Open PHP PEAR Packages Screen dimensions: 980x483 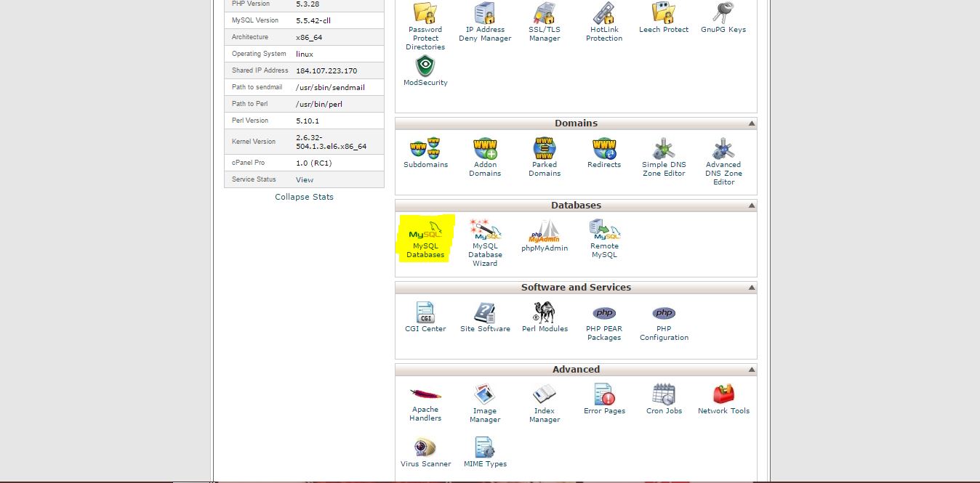tap(604, 323)
